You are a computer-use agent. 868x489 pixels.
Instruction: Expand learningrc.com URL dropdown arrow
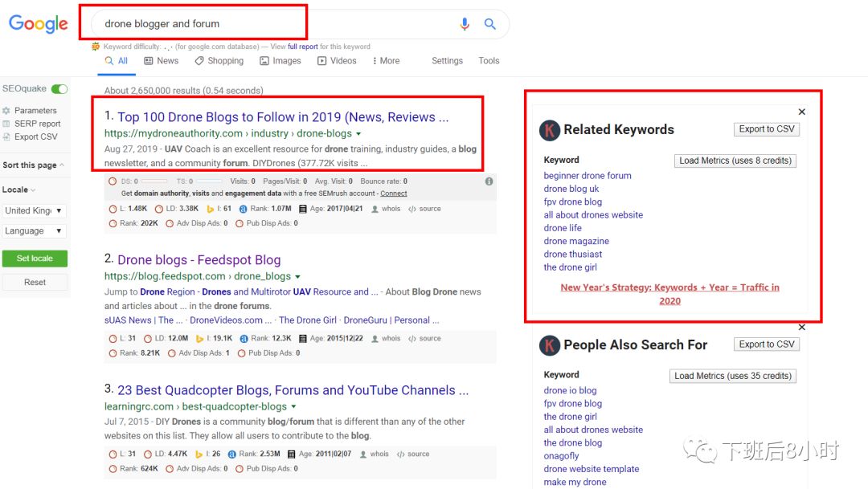pos(294,406)
